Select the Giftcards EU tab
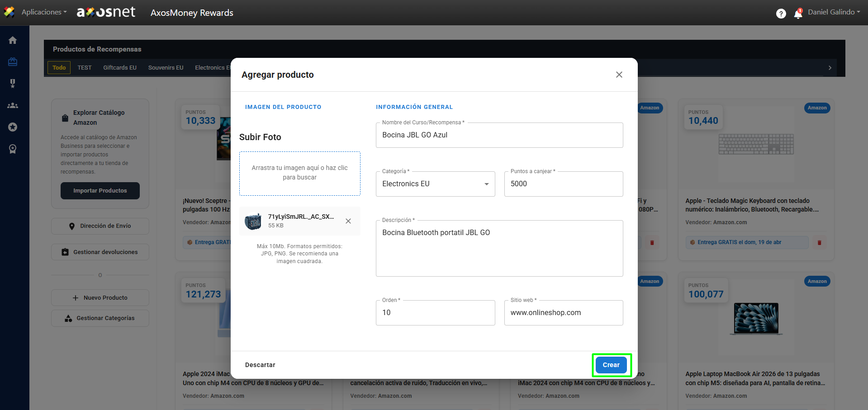This screenshot has width=868, height=410. (120, 68)
